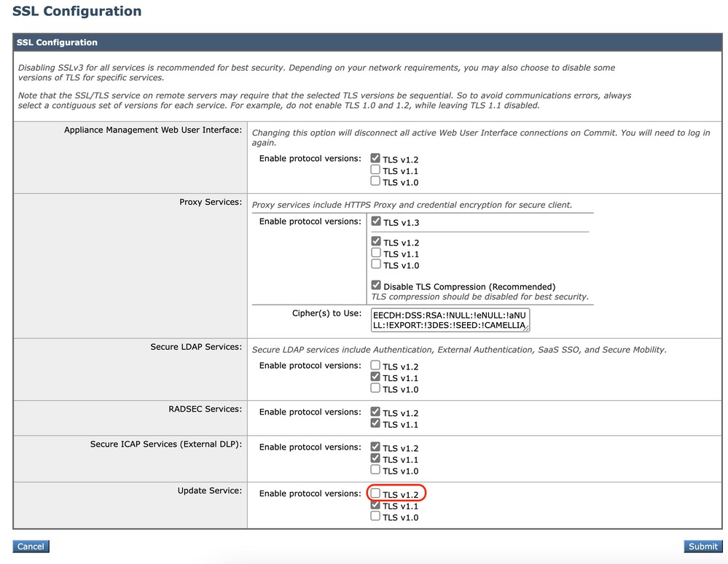Enable TLS v1.2 for Secure LDAP Services
Viewport: 728px width, 564px height.
[375, 365]
